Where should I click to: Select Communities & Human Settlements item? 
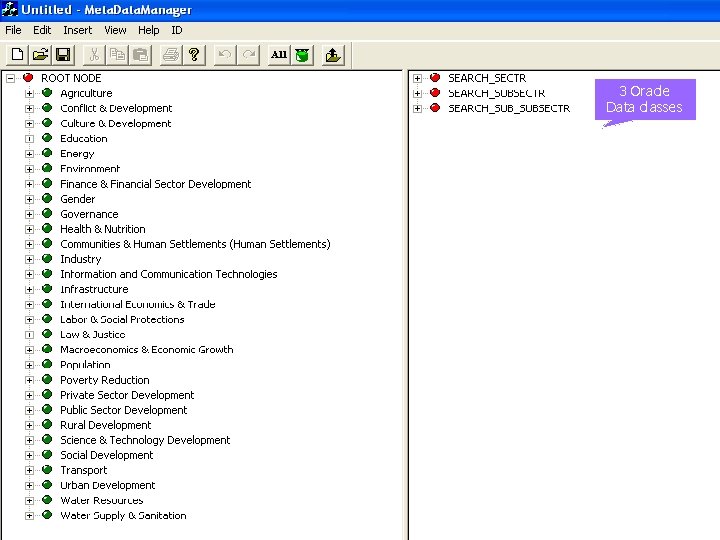pyautogui.click(x=195, y=244)
